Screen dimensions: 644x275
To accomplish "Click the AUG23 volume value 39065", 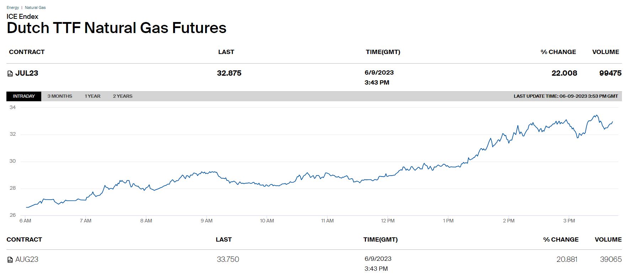I will [611, 259].
